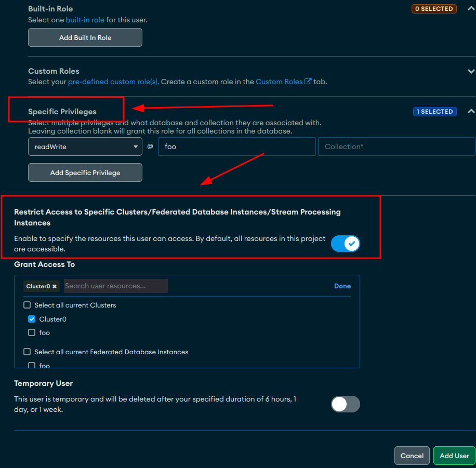This screenshot has height=468, width=476.
Task: Focus the Collection input field
Action: point(396,147)
